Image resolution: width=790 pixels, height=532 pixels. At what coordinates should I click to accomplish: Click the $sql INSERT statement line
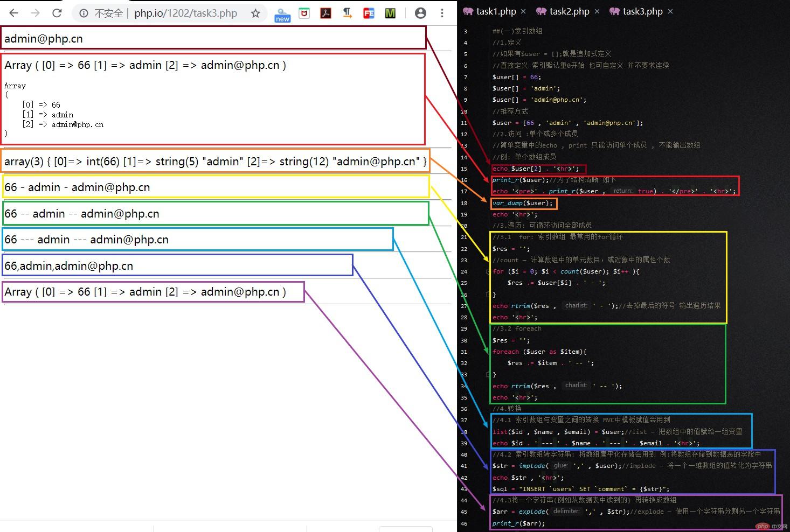pos(581,489)
